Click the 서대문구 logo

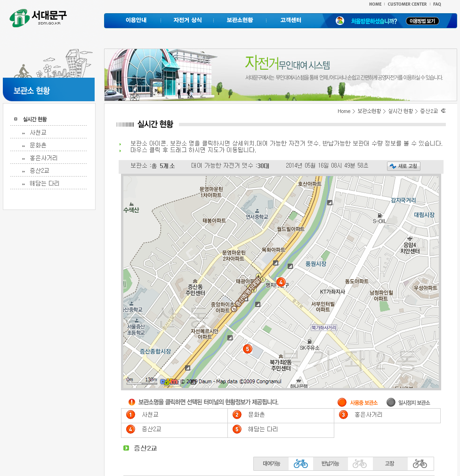point(38,18)
